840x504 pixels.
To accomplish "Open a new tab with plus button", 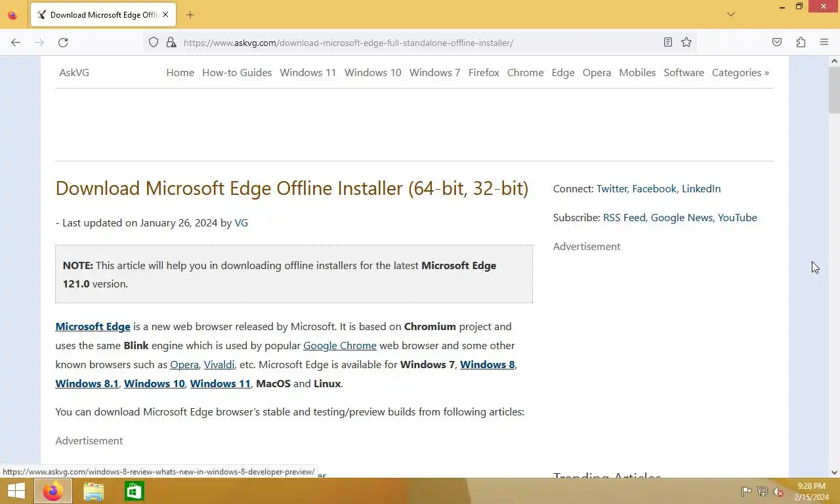I will [x=190, y=14].
